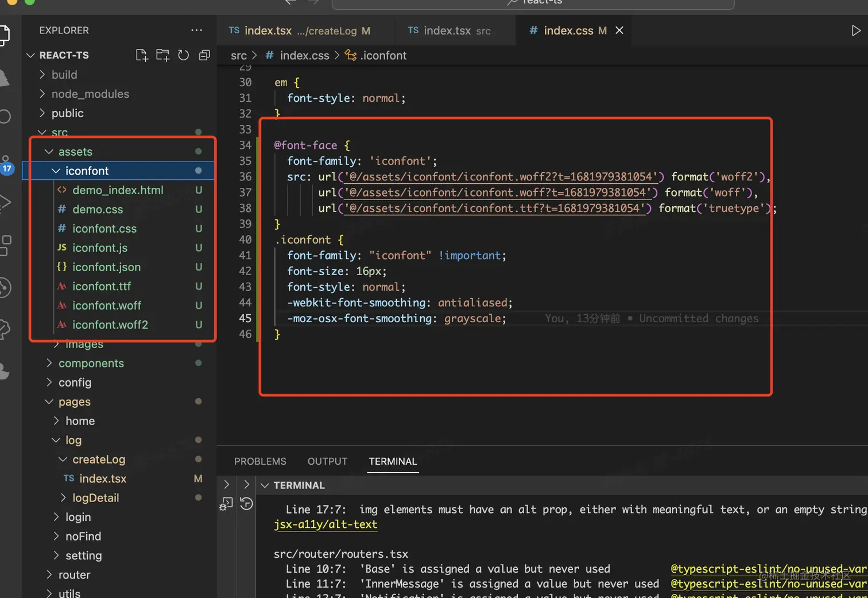This screenshot has width=868, height=598.
Task: Switch to the PROBLEMS panel tab
Action: pyautogui.click(x=260, y=461)
